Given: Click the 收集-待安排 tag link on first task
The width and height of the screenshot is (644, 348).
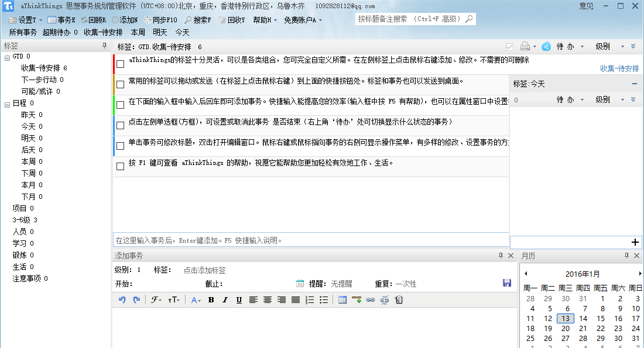Looking at the screenshot, I should coord(619,68).
